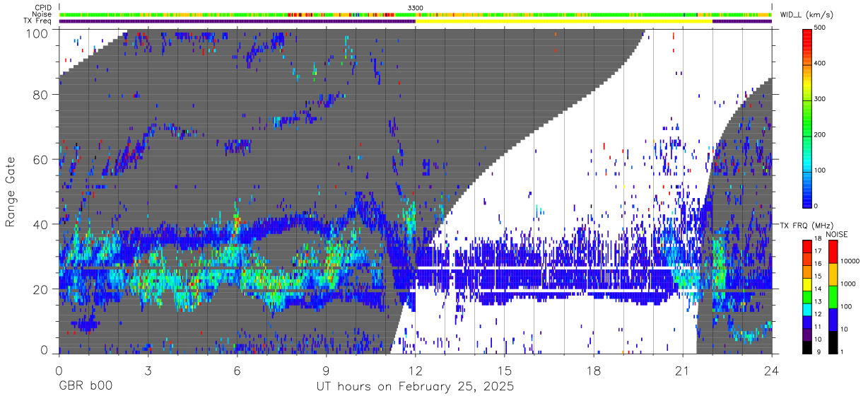Click the '24' UT hour tick label
The image size is (868, 401).
point(772,370)
